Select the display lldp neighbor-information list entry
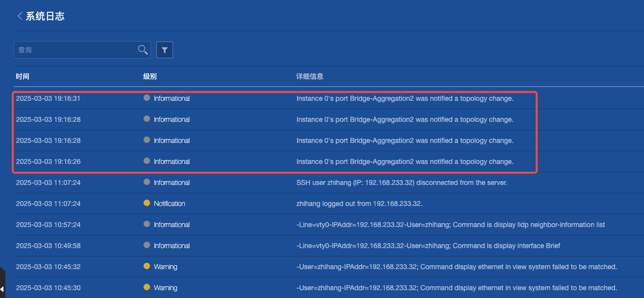 (x=450, y=225)
